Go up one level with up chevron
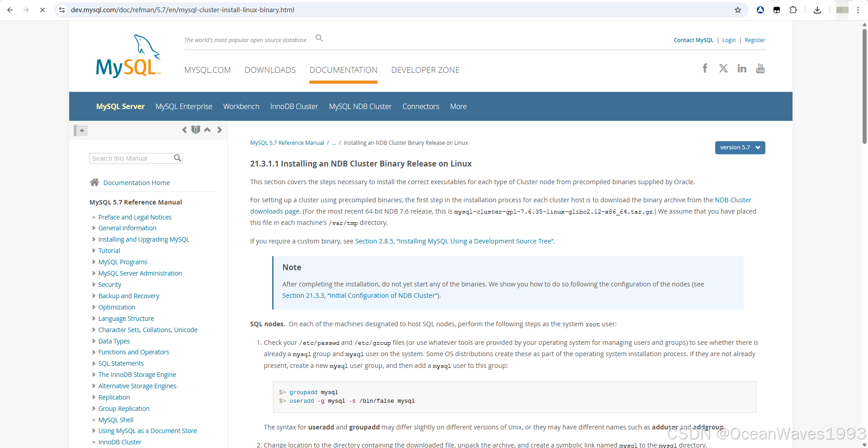The image size is (868, 448). tap(208, 130)
